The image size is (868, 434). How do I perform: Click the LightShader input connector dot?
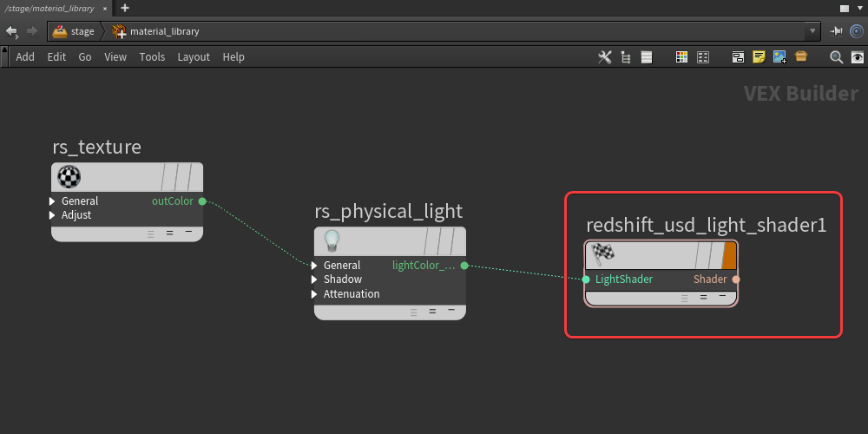[x=586, y=279]
